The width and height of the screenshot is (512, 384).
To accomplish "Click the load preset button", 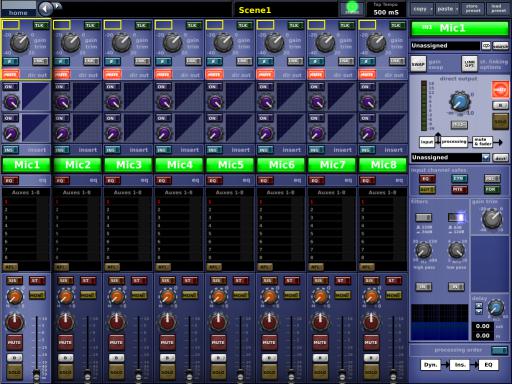I will click(x=498, y=9).
